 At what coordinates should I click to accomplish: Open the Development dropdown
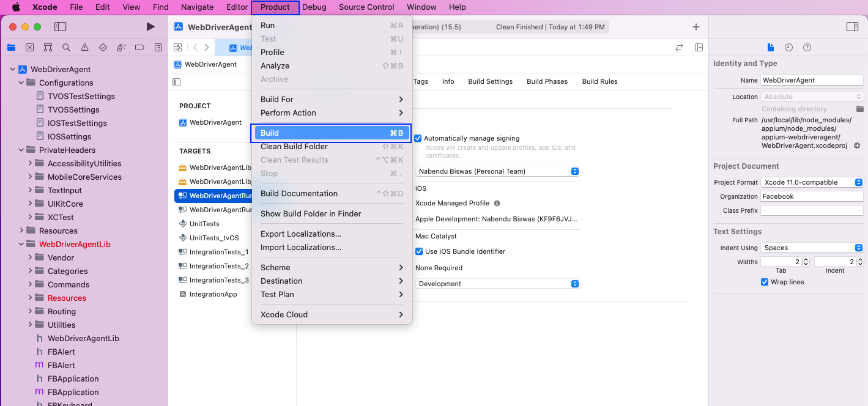(x=497, y=284)
